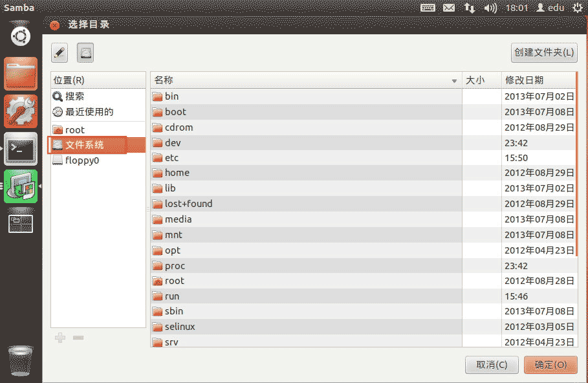Click the lost+found folder icon
The image size is (588, 383).
pyautogui.click(x=157, y=204)
